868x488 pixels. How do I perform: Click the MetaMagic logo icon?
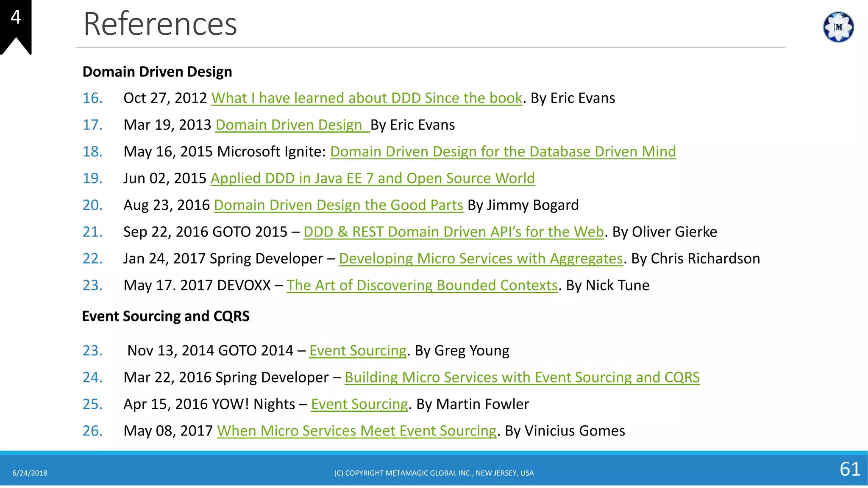click(x=838, y=27)
